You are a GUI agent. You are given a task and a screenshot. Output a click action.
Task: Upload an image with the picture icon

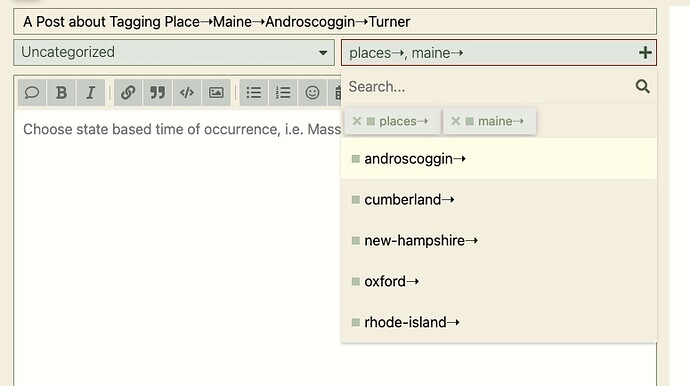click(x=216, y=93)
